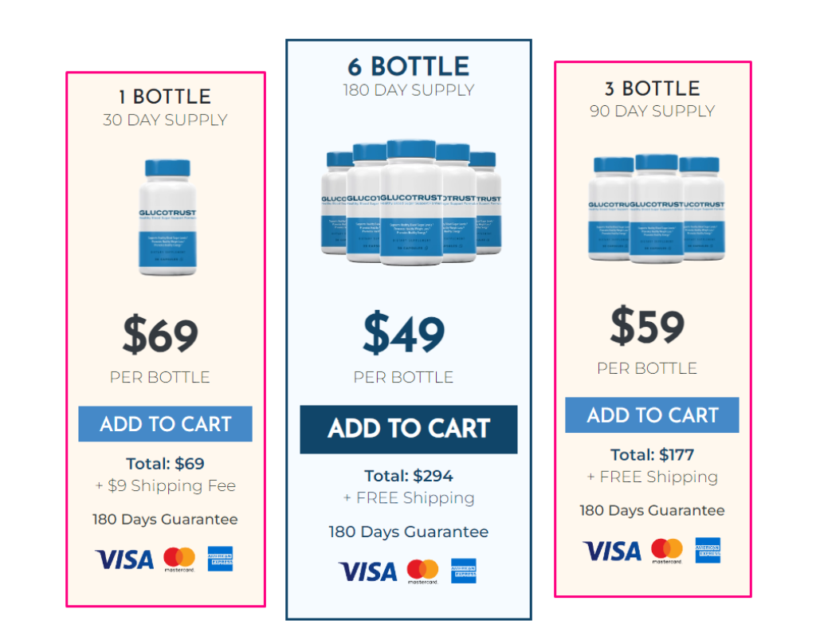This screenshot has height=644, width=816.
Task: Add the 1 bottle package to cart
Action: click(x=165, y=424)
